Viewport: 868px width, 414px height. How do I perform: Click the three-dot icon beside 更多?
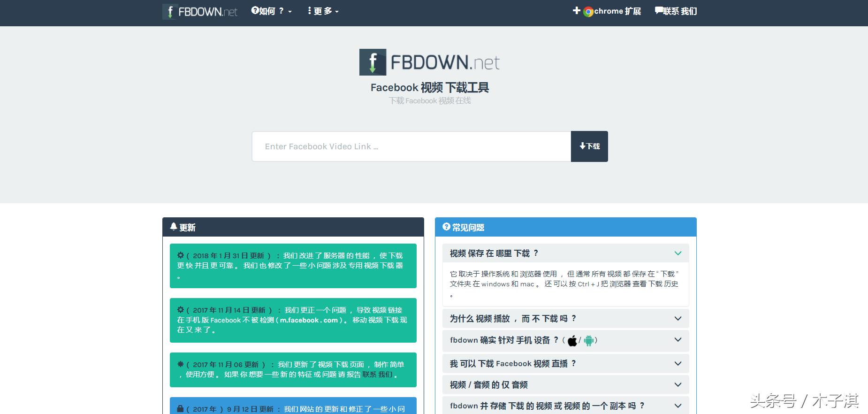point(309,11)
